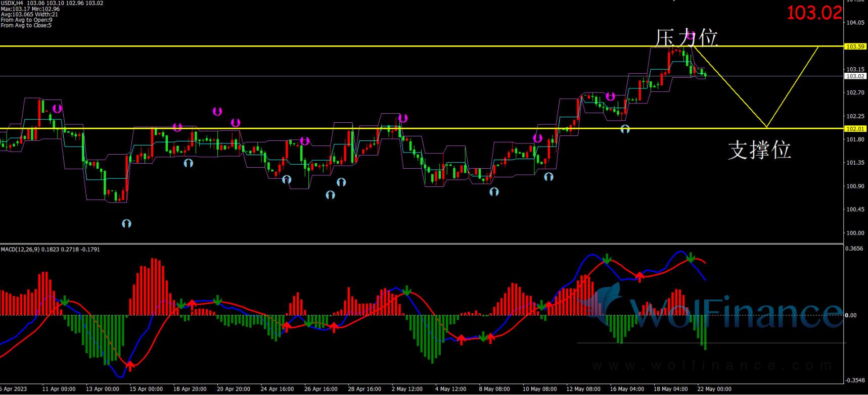868x395 pixels.
Task: Click the cyan up arrow below the 13 Apr low
Action: coord(126,223)
